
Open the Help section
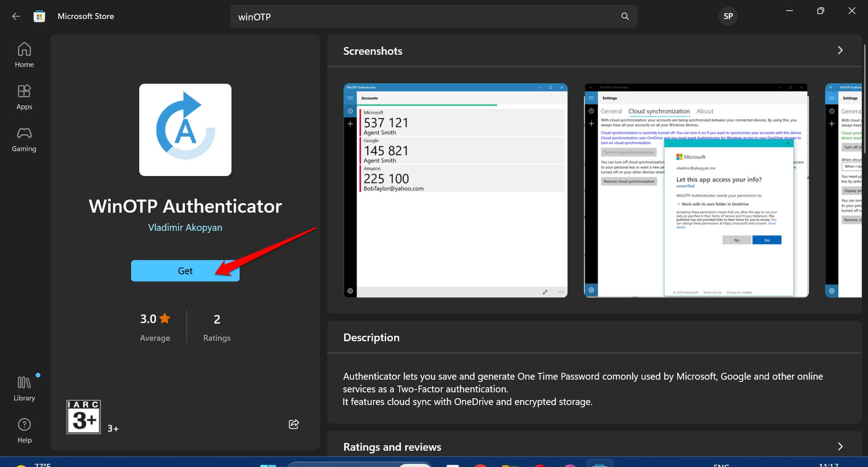(24, 429)
